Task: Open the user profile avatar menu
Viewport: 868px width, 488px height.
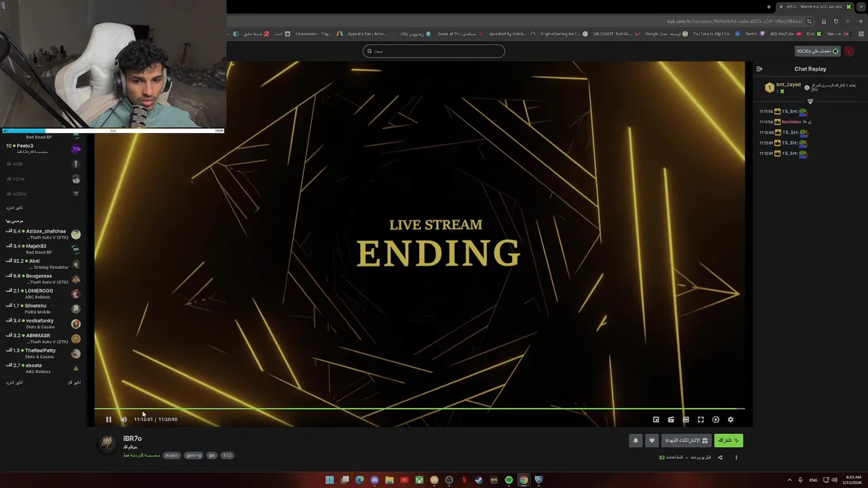Action: click(849, 51)
